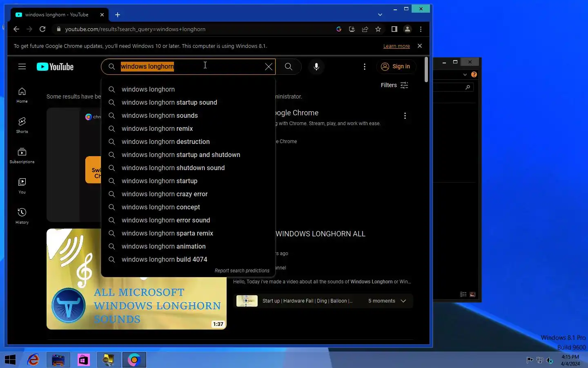This screenshot has height=368, width=588.
Task: Choose suggestion 'windows longhorn animation'
Action: (188, 247)
